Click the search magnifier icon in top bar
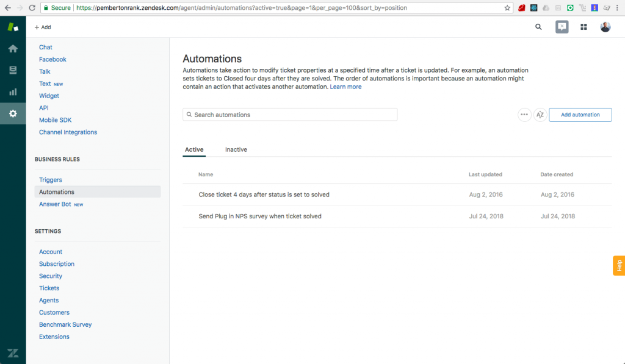This screenshot has height=364, width=625. point(538,27)
